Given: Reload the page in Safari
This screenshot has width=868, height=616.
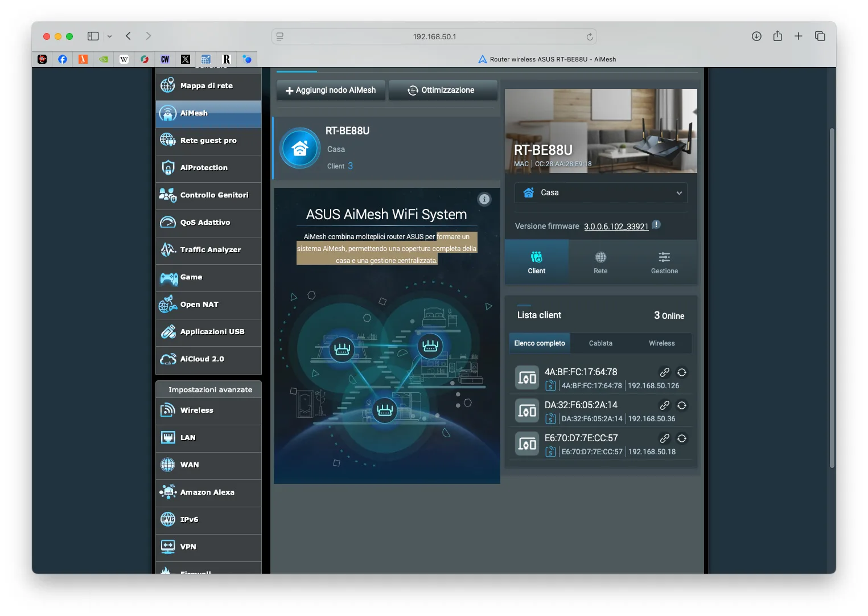Looking at the screenshot, I should [590, 36].
